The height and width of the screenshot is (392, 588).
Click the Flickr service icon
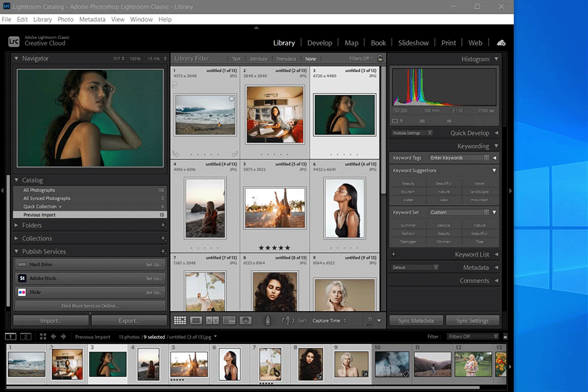point(22,292)
